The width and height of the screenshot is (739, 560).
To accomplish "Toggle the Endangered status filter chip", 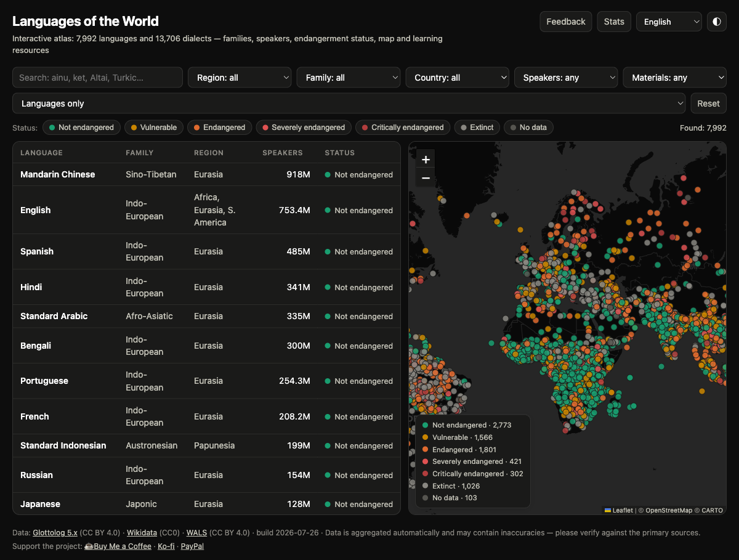I will [x=219, y=128].
